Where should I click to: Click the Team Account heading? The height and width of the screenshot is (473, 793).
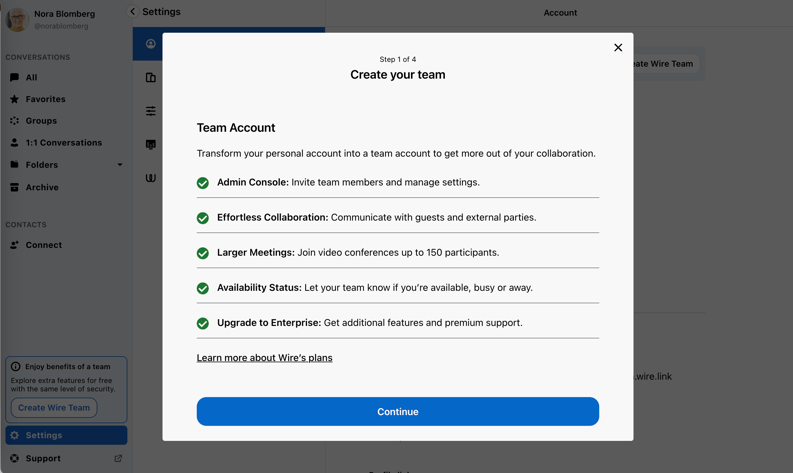pyautogui.click(x=236, y=127)
